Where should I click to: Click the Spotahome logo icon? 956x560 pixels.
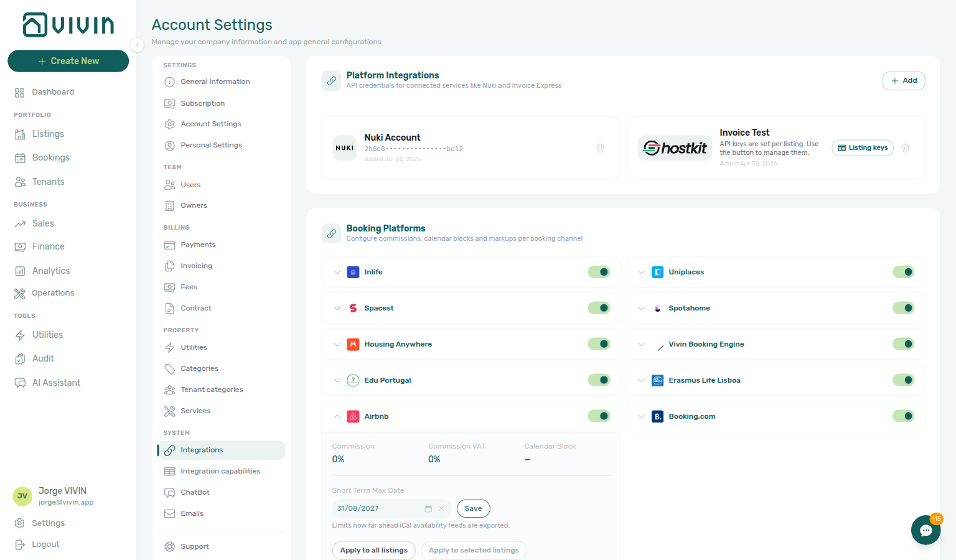coord(657,308)
